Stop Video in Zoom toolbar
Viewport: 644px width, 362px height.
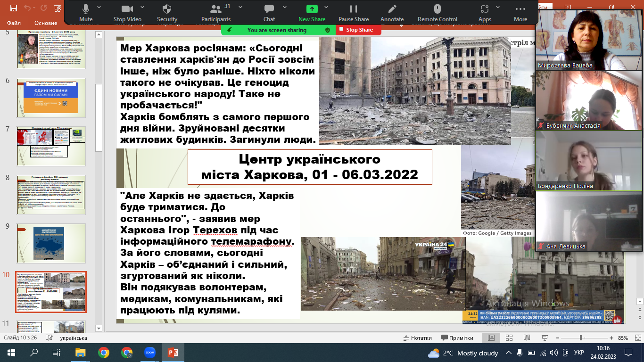coord(127,9)
